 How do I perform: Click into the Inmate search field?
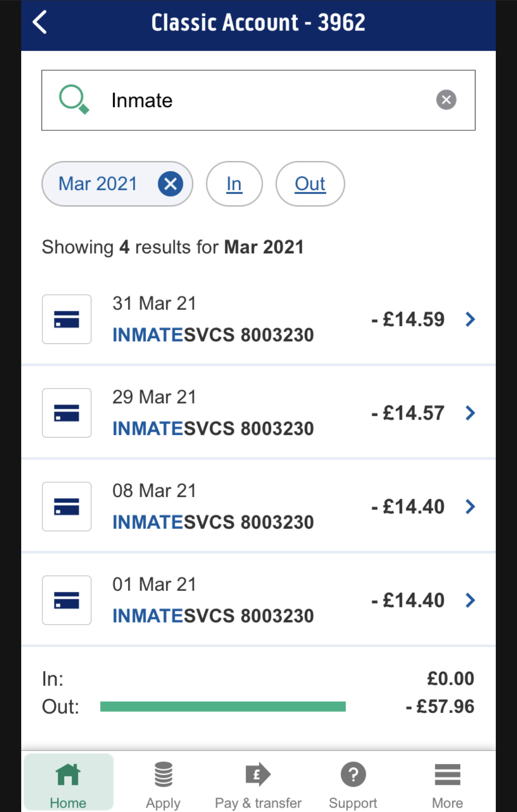[x=265, y=100]
